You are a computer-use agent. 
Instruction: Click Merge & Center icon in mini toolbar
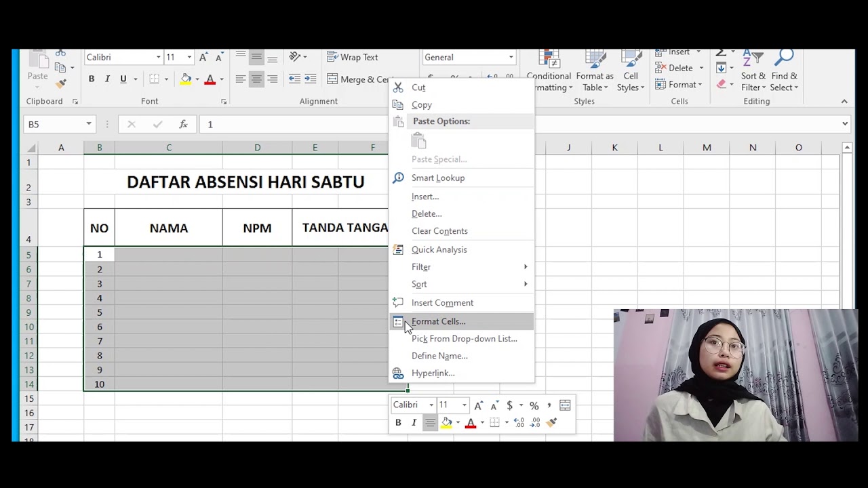click(x=565, y=405)
